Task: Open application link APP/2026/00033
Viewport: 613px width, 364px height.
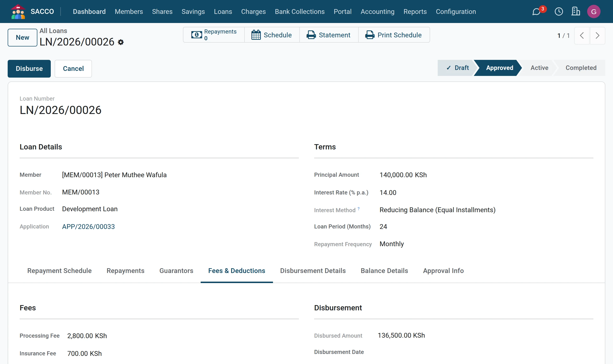Action: [88, 226]
